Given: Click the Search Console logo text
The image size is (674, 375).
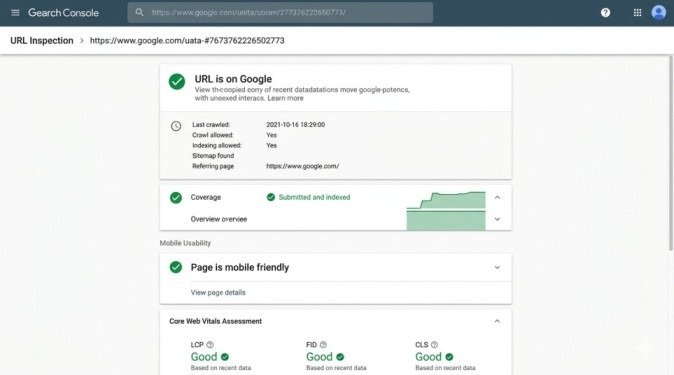Looking at the screenshot, I should tap(63, 13).
